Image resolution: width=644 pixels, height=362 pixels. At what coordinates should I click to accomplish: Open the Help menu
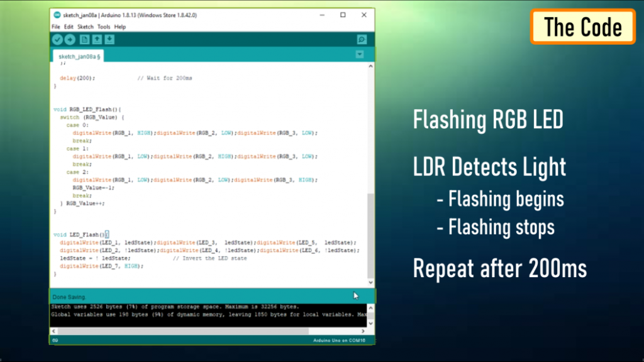point(120,27)
